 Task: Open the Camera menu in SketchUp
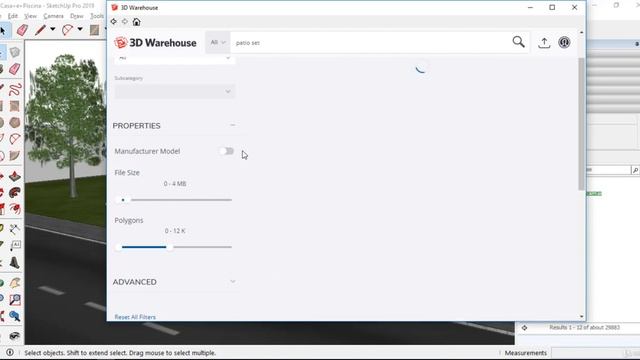pyautogui.click(x=53, y=16)
